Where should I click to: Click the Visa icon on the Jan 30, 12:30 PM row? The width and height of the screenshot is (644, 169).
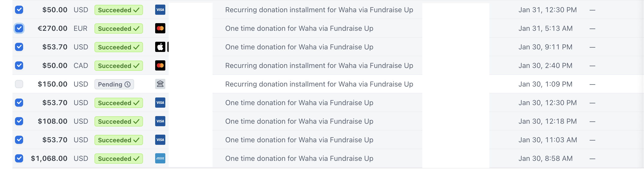tap(160, 103)
